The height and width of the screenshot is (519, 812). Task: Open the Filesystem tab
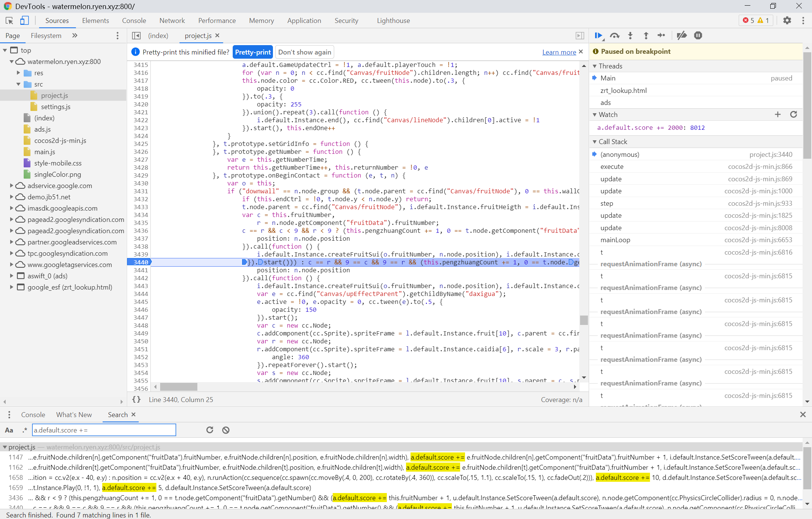(46, 35)
